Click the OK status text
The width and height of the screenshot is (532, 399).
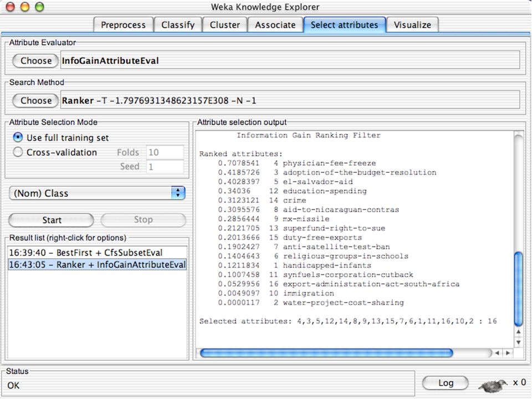coord(13,386)
